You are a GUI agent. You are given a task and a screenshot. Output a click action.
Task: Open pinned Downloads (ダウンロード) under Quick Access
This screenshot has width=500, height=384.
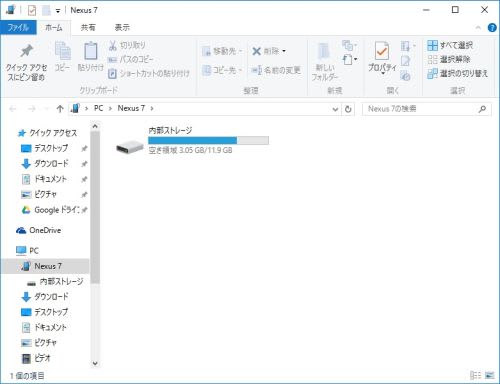pos(51,163)
